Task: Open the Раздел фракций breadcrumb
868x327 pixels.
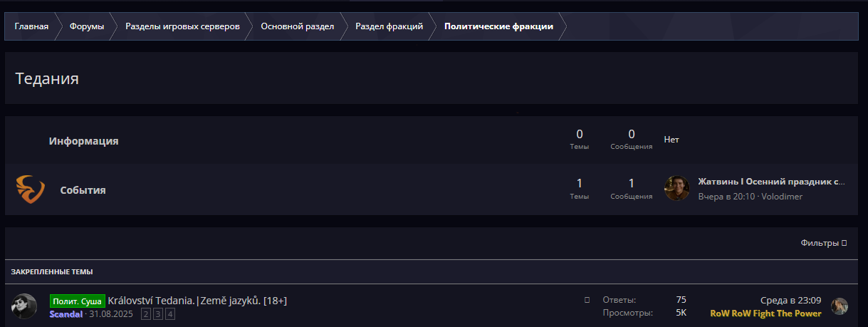Action: (x=389, y=26)
